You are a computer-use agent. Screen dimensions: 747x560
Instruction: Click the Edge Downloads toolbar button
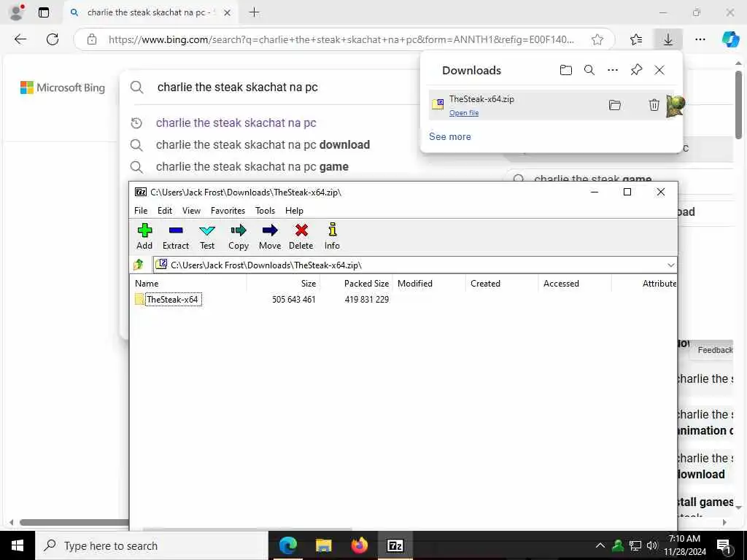tap(668, 39)
